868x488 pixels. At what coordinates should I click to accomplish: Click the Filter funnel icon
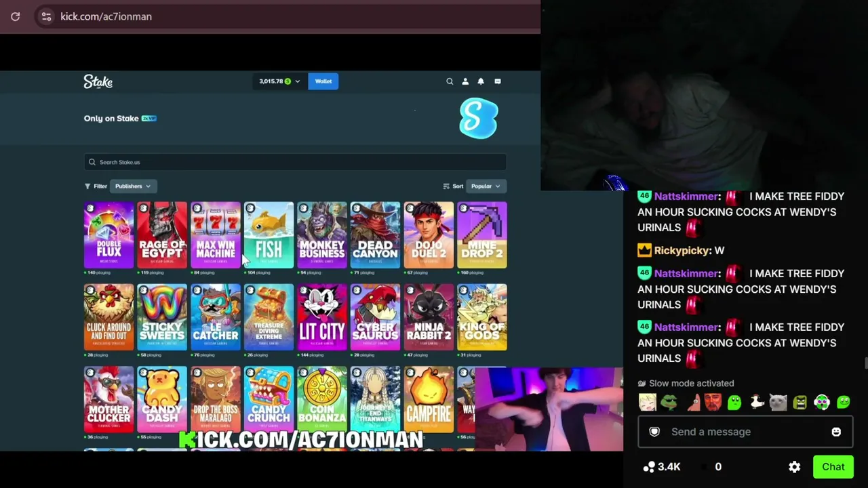[x=87, y=186]
